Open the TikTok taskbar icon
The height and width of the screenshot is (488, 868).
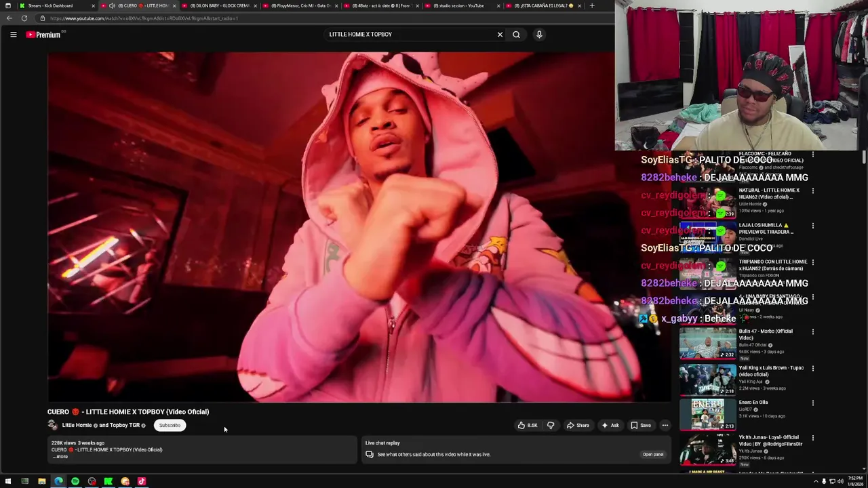[142, 482]
